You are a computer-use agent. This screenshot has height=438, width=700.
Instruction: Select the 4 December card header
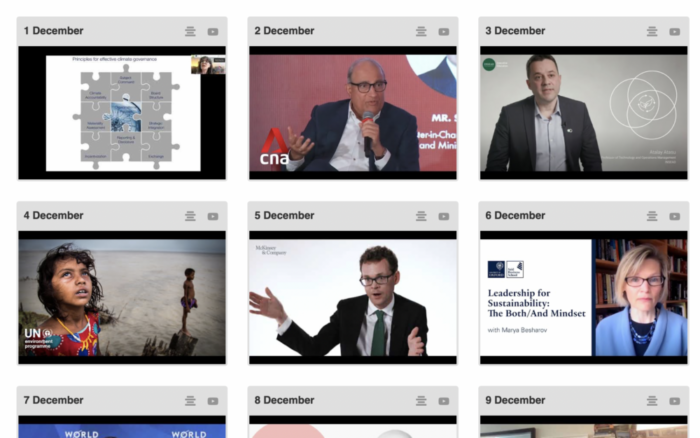click(122, 216)
